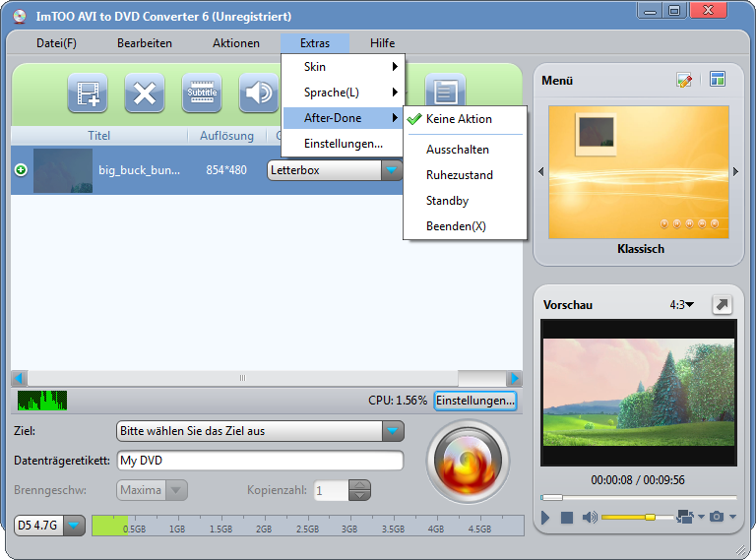Click Einstellungen... button beside CPU

pos(475,401)
